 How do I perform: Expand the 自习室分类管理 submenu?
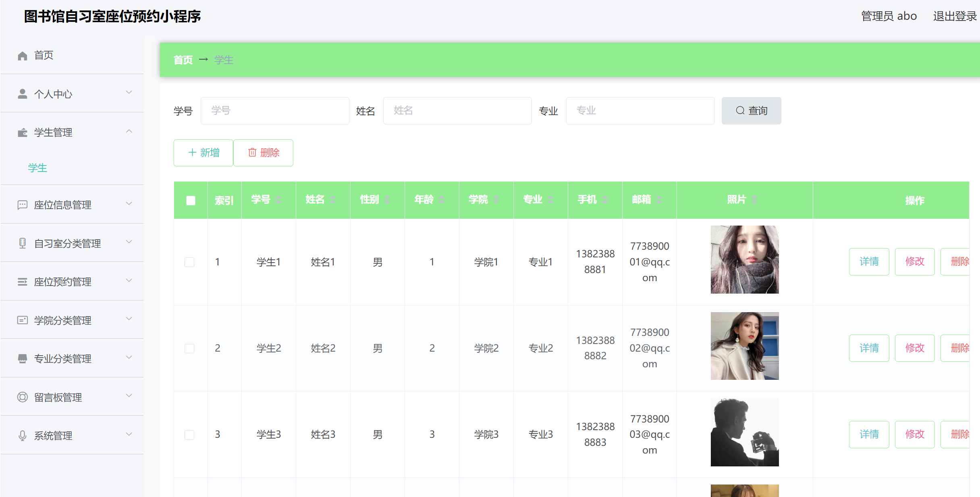pyautogui.click(x=129, y=242)
